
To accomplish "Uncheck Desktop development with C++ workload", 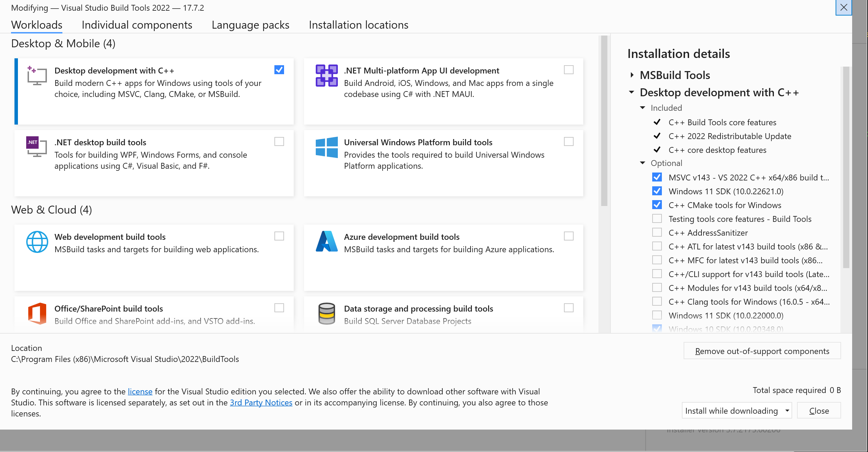I will [x=279, y=70].
